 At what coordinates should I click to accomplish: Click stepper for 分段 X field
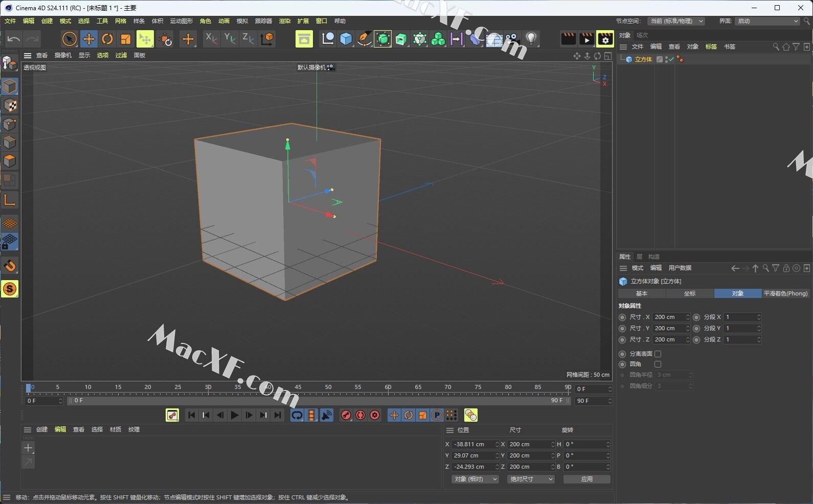[x=759, y=317]
